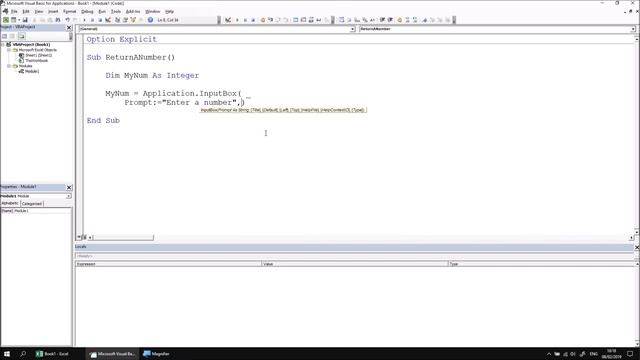Close the Project Explorer pane

(69, 27)
